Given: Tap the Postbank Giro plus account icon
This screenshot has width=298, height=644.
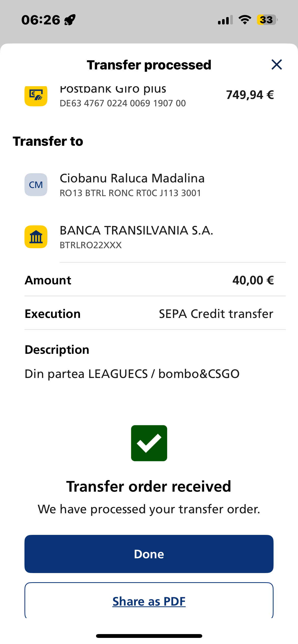Looking at the screenshot, I should 36,96.
